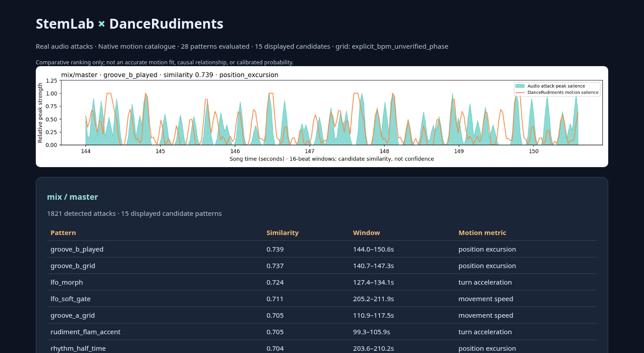Image resolution: width=644 pixels, height=353 pixels.
Task: Click the 140.7–147.3s window cell
Action: tap(373, 266)
